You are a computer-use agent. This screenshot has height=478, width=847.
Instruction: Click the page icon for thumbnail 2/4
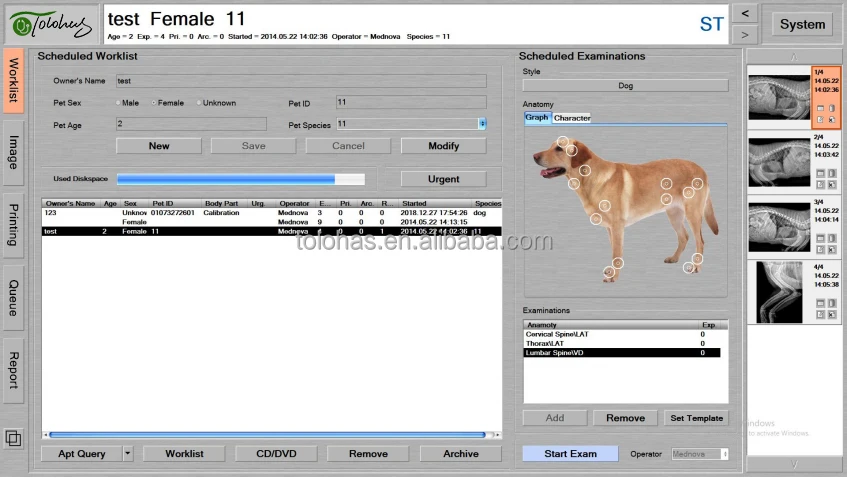pyautogui.click(x=832, y=173)
